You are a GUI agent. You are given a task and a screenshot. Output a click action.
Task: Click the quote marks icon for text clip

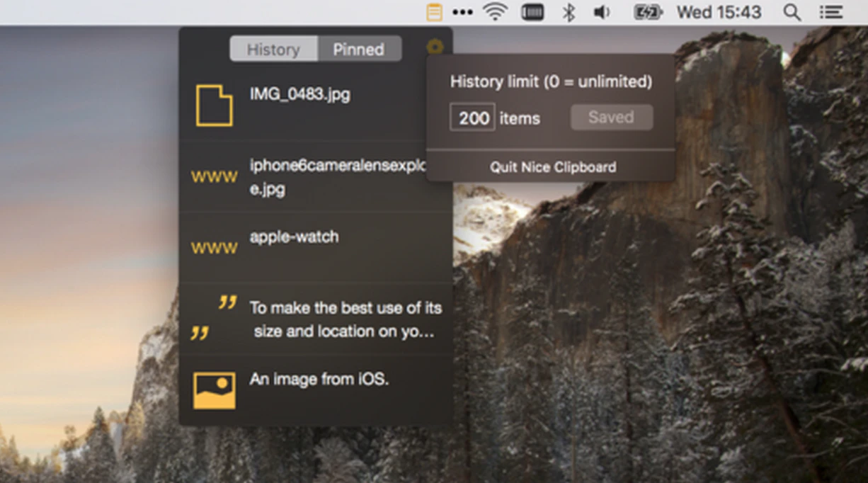pos(214,317)
